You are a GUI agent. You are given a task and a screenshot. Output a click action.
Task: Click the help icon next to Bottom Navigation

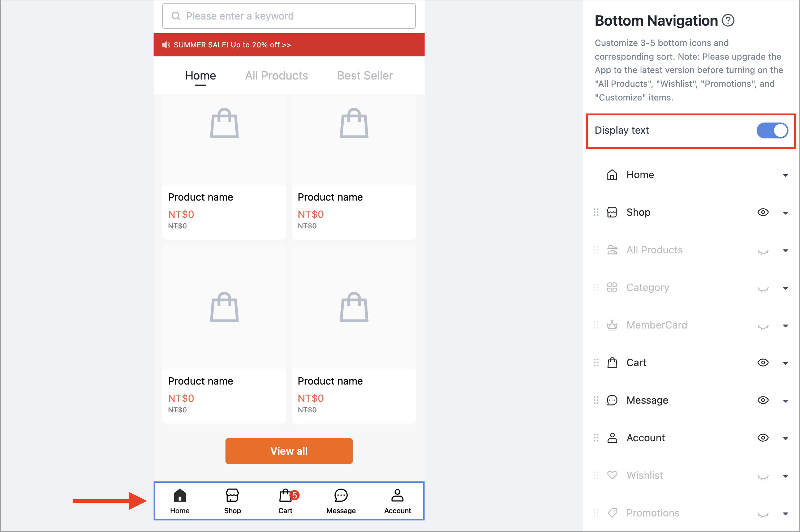point(728,21)
